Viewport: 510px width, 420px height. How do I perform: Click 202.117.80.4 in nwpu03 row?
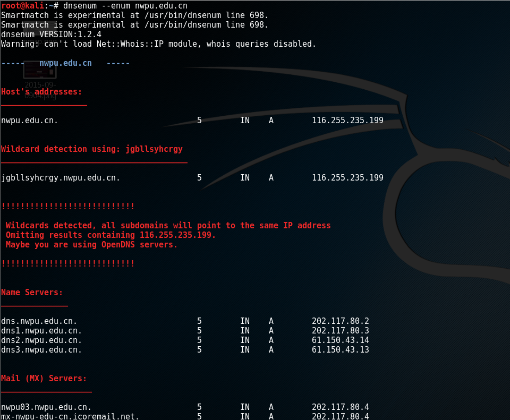tap(341, 407)
